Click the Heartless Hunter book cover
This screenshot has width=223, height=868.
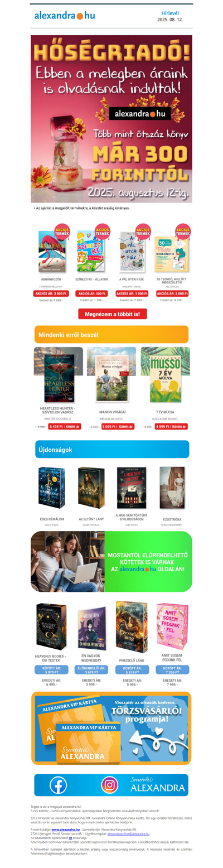pyautogui.click(x=59, y=374)
